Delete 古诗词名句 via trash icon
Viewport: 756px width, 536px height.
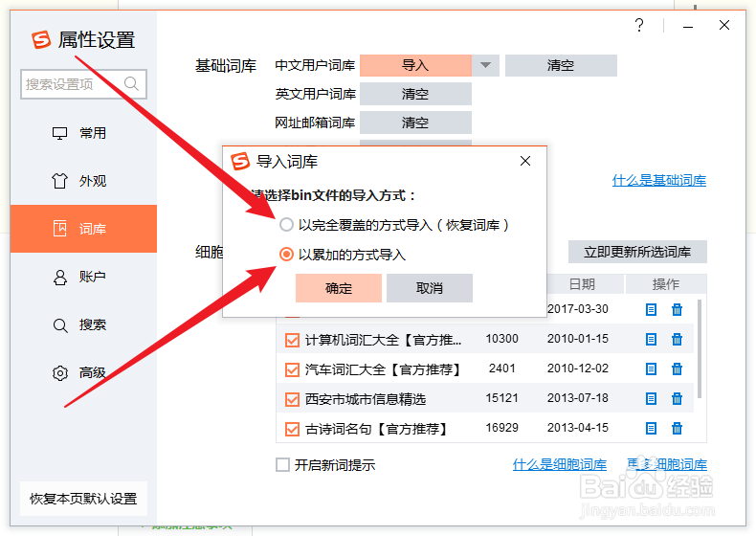tap(677, 428)
